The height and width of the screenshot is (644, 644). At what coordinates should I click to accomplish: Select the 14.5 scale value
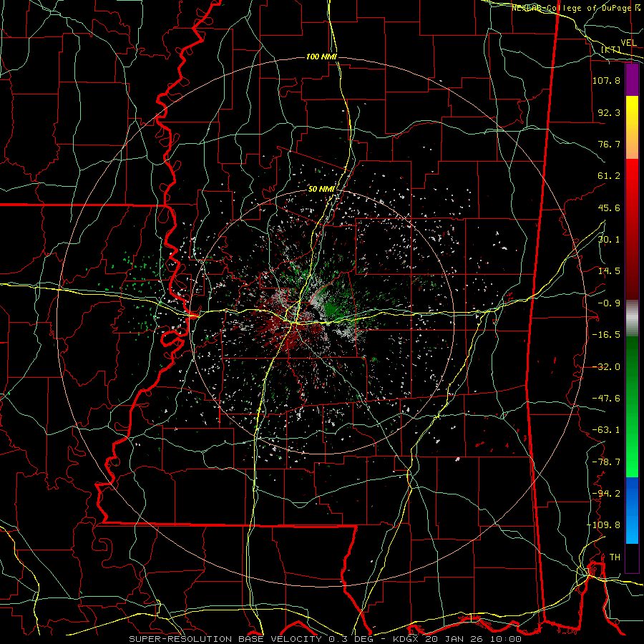609,271
